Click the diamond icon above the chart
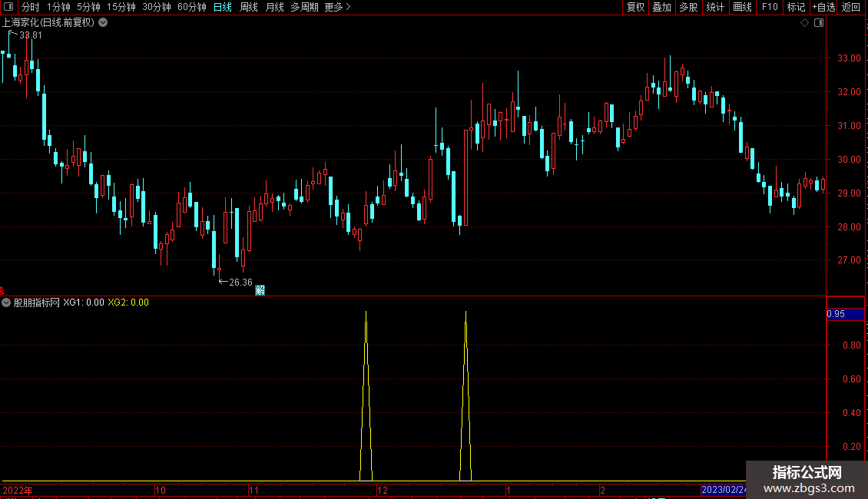 [x=805, y=23]
